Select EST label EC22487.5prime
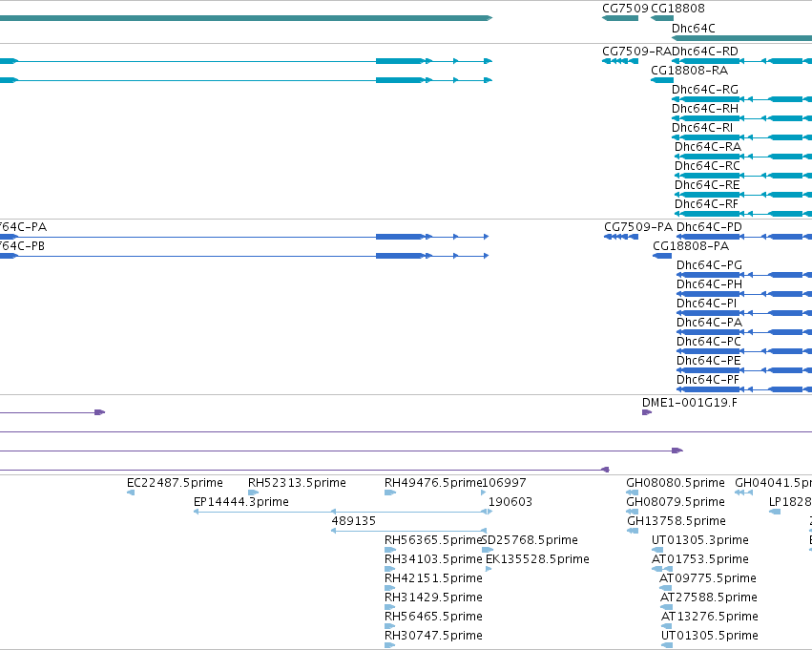The height and width of the screenshot is (650, 812). (175, 483)
